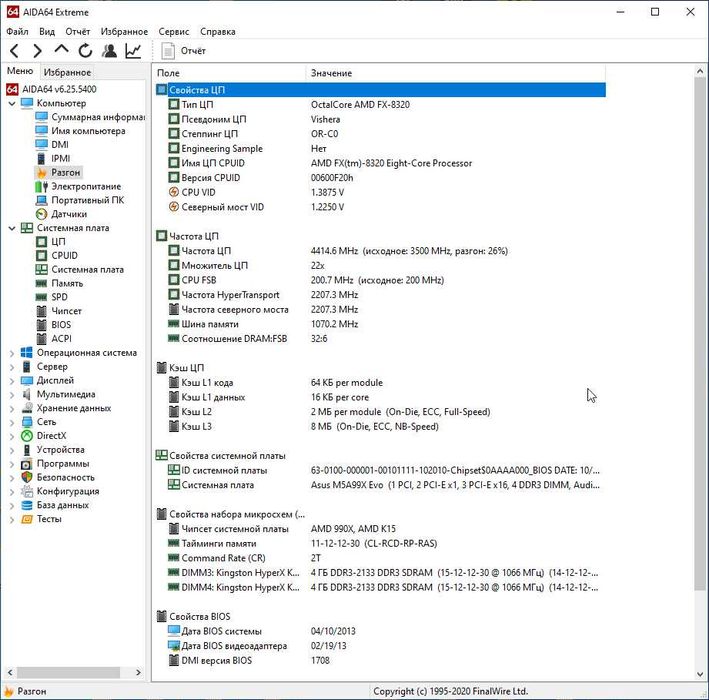Click the Электропитание tree icon
The height and width of the screenshot is (700, 709).
42,186
